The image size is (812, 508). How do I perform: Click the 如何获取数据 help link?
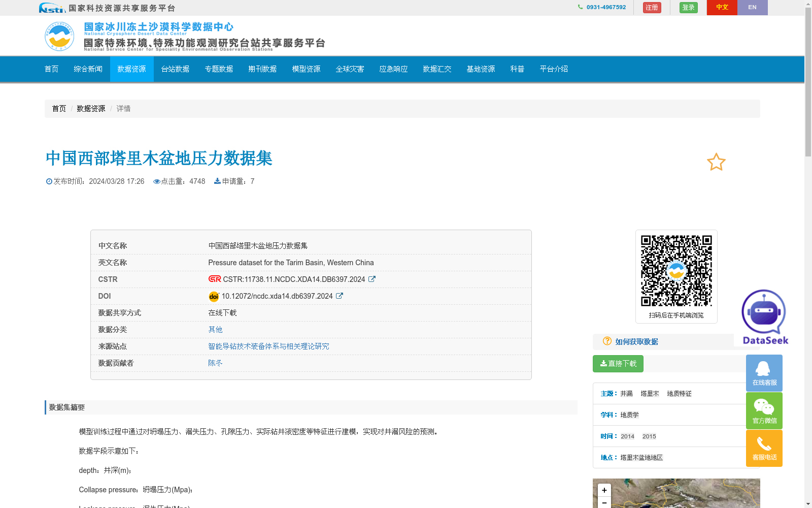(636, 342)
